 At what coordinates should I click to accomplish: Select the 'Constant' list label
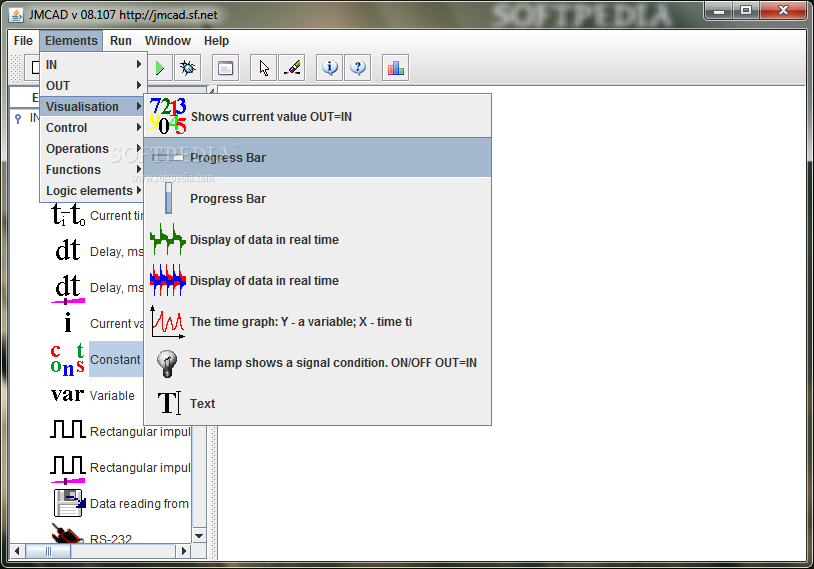[115, 359]
